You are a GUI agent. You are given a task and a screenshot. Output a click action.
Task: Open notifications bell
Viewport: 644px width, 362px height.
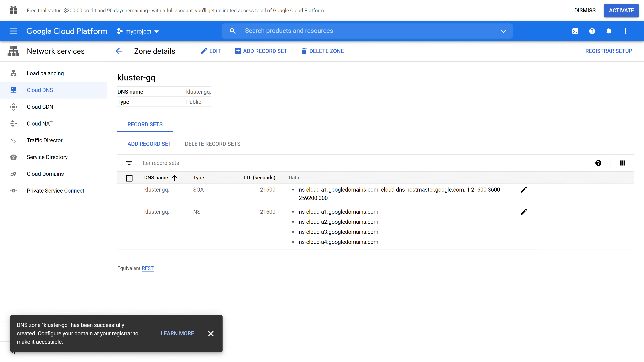click(x=609, y=31)
